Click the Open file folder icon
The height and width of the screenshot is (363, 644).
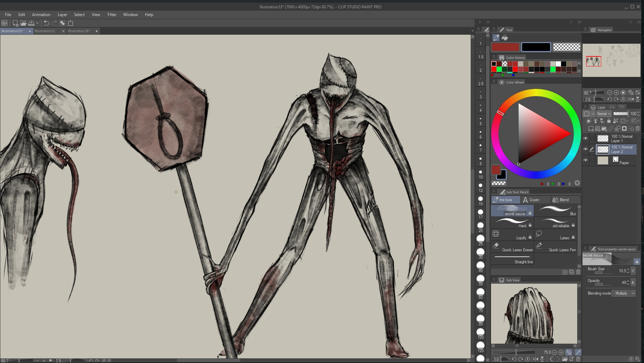tap(23, 23)
